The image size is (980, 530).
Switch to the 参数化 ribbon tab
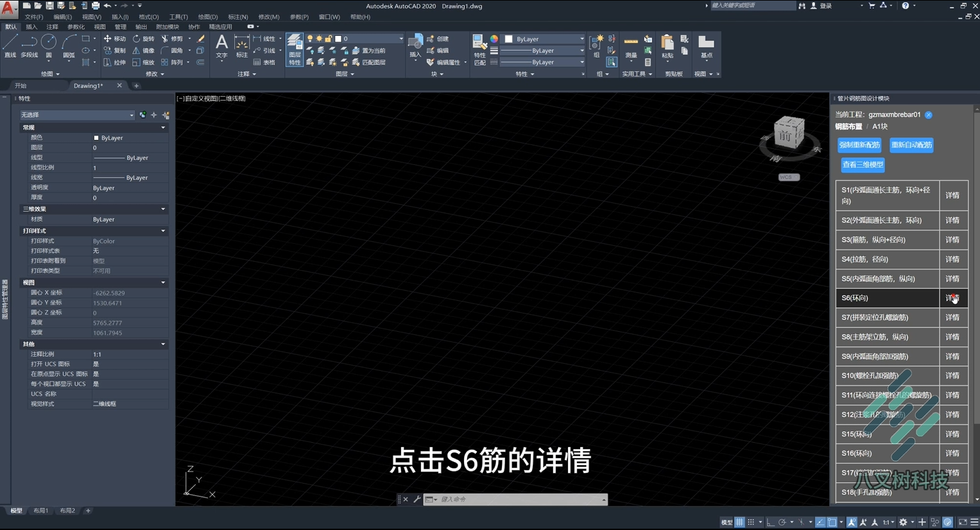(x=76, y=27)
